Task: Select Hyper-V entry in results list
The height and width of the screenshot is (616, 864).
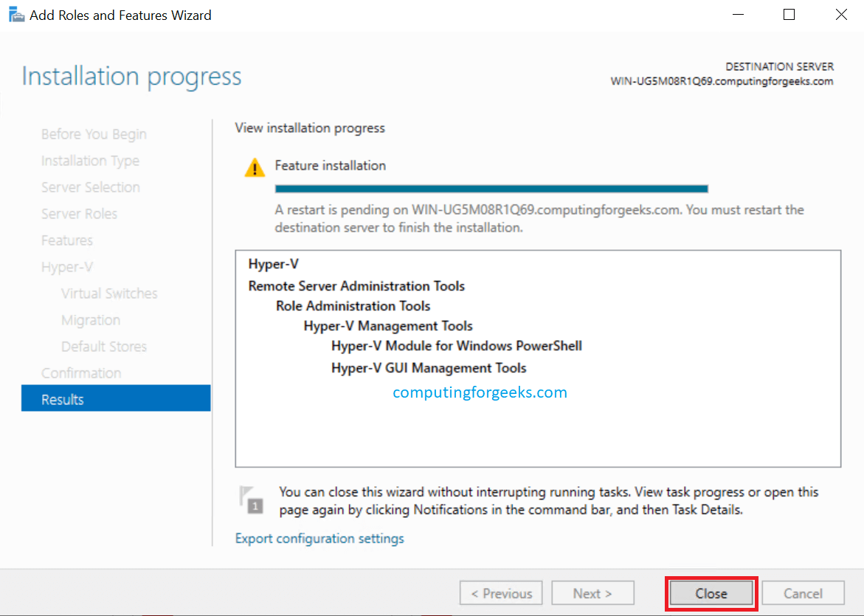Action: pyautogui.click(x=274, y=264)
